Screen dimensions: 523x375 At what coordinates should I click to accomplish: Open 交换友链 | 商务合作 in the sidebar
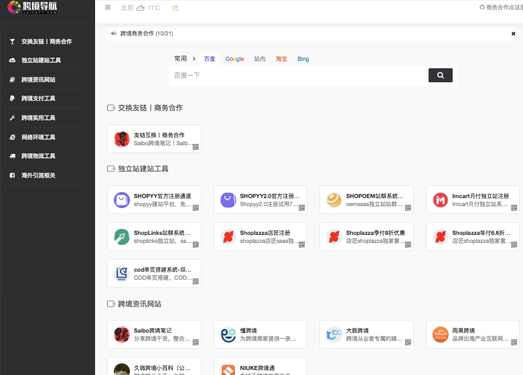click(47, 41)
